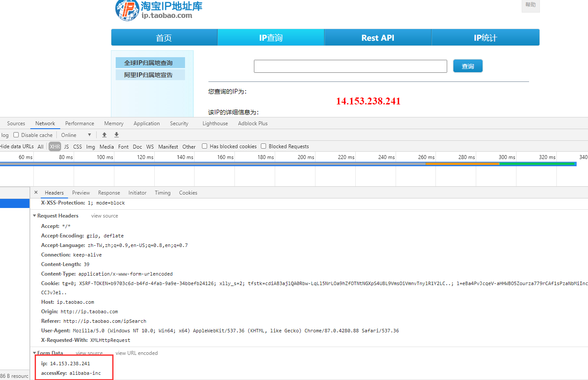This screenshot has width=588, height=380.
Task: Filter network requests by Img
Action: [x=90, y=146]
